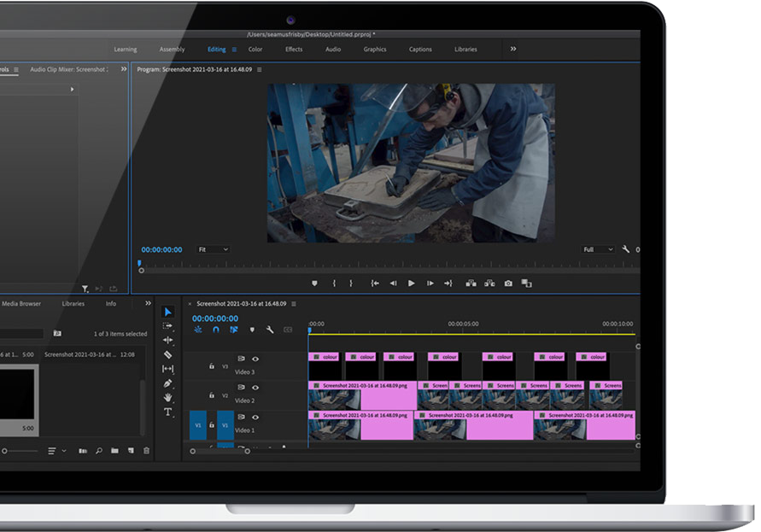Activate the Type tool

click(x=167, y=412)
